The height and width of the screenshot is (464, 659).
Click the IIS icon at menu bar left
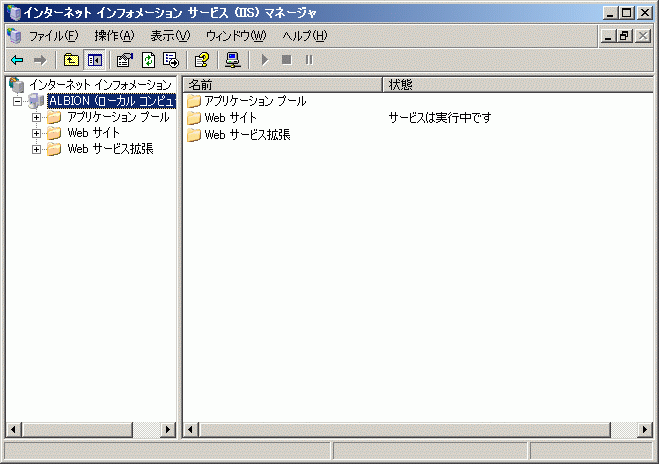pos(14,36)
